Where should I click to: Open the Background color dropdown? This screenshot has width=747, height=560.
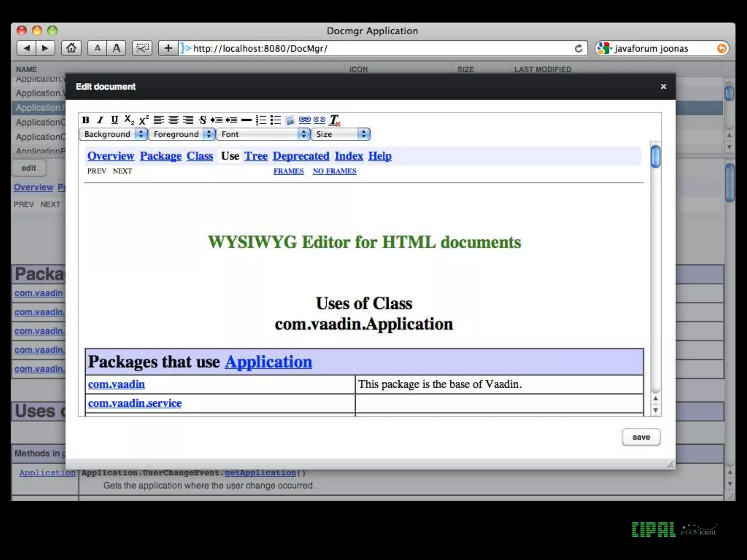113,134
